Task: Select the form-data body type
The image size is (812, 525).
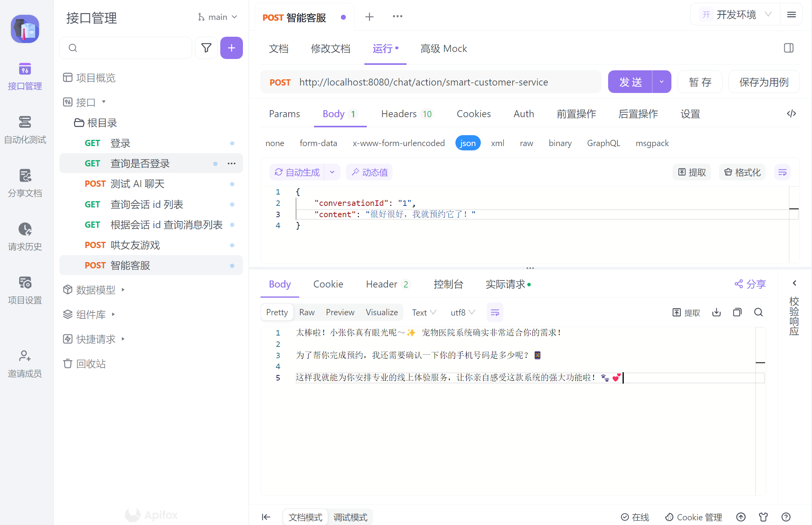Action: click(318, 143)
